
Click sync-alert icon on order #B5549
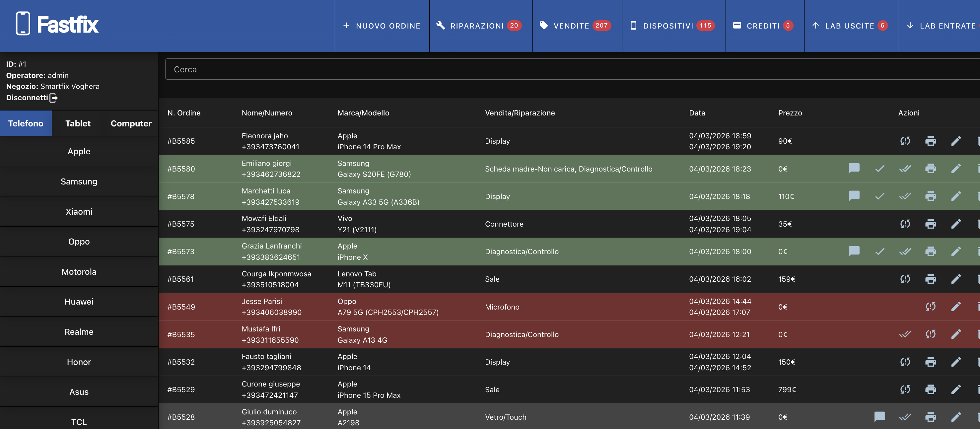(x=930, y=307)
